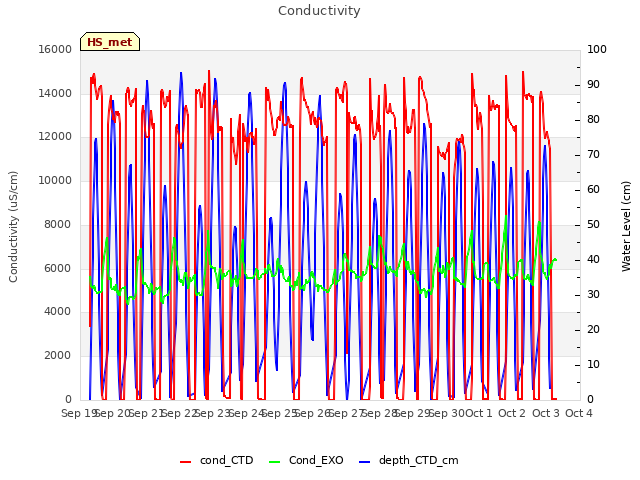Click the Conductivity chart title

pyautogui.click(x=319, y=10)
